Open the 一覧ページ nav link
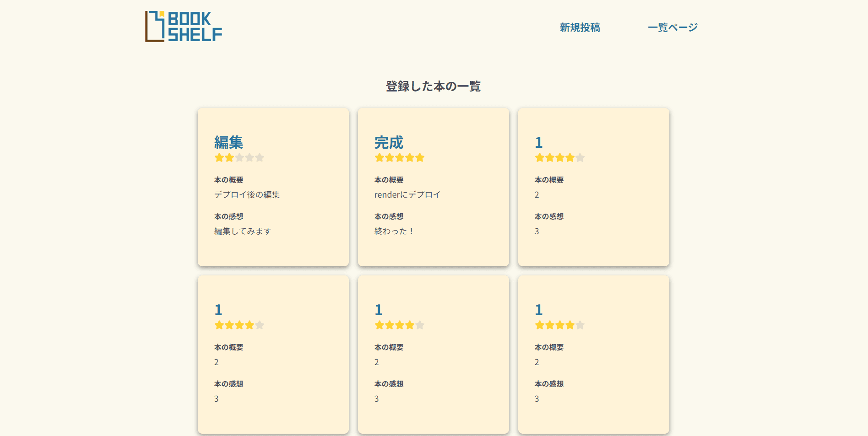This screenshot has height=436, width=868. click(x=673, y=27)
